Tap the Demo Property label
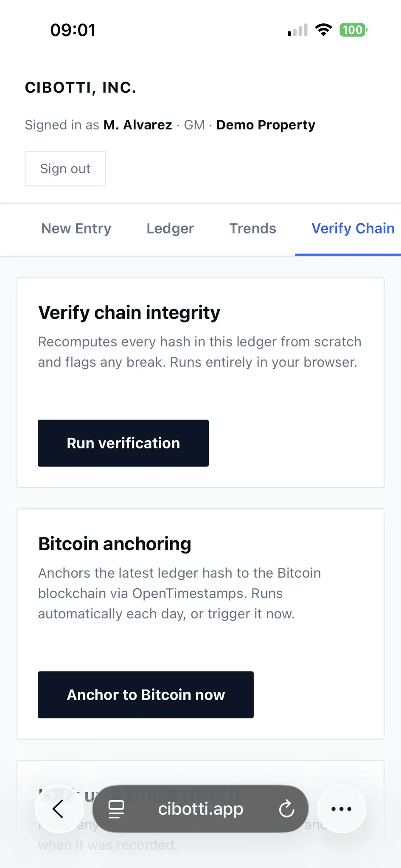The width and height of the screenshot is (401, 868). click(266, 125)
